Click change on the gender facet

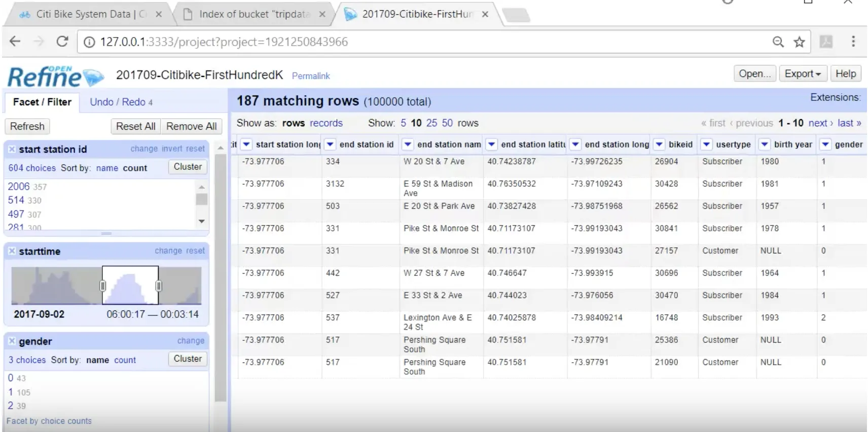tap(191, 341)
